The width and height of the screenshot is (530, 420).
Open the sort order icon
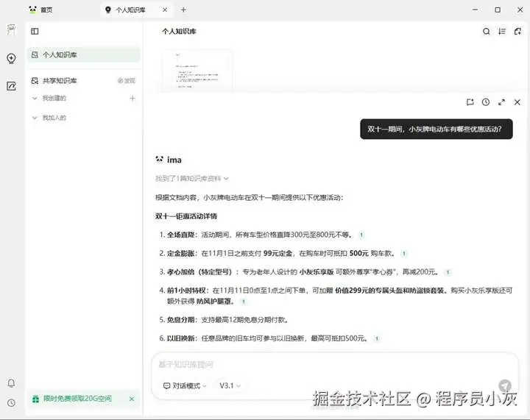click(x=502, y=32)
